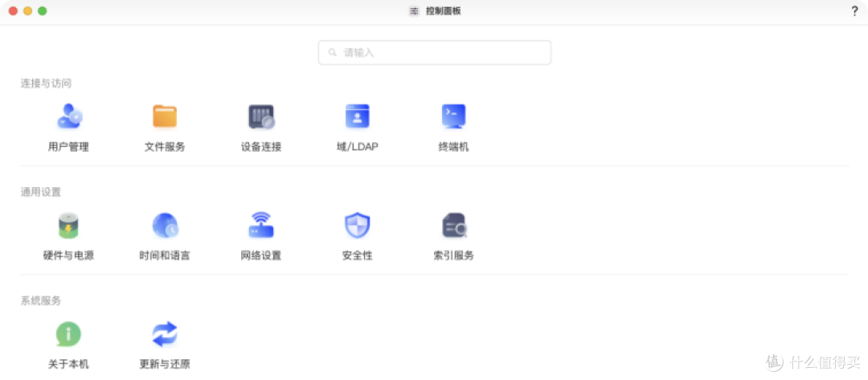Click the 设备连接 label text

click(261, 147)
